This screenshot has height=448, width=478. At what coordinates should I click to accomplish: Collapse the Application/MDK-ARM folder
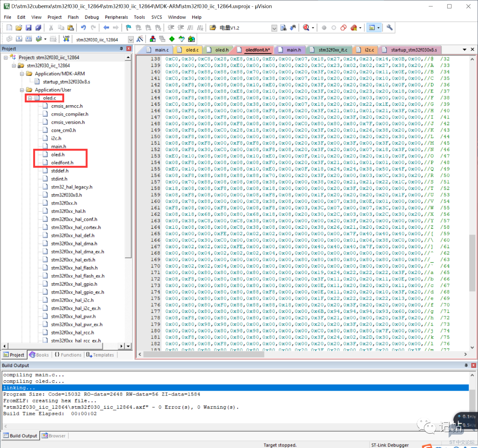click(x=22, y=74)
